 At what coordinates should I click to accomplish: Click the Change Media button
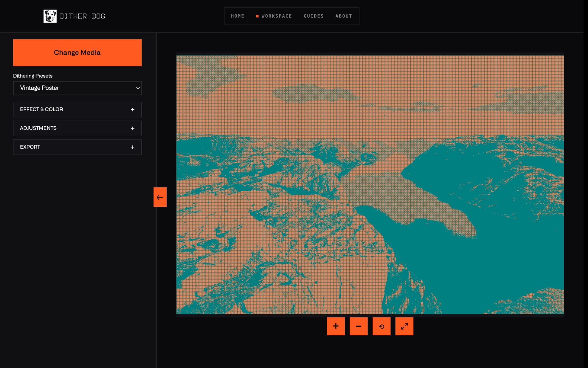pyautogui.click(x=77, y=53)
